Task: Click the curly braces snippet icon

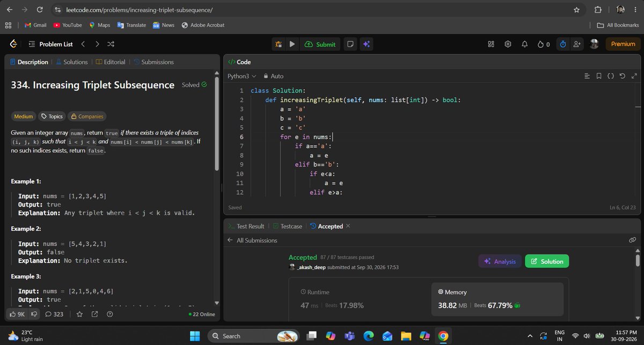Action: (x=611, y=76)
